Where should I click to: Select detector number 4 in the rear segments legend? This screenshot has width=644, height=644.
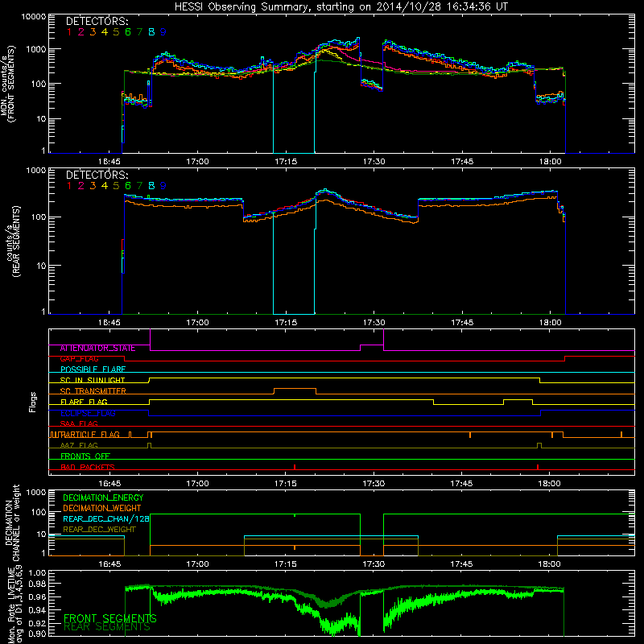tap(105, 186)
